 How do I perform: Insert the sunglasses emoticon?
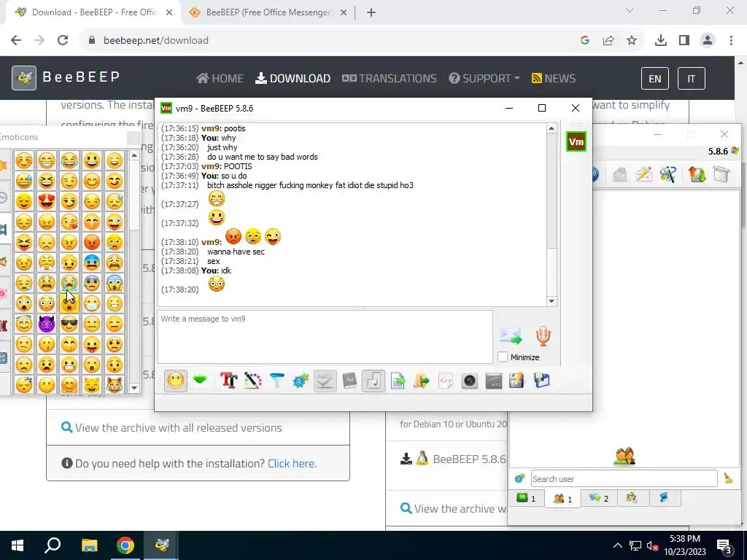point(69,324)
